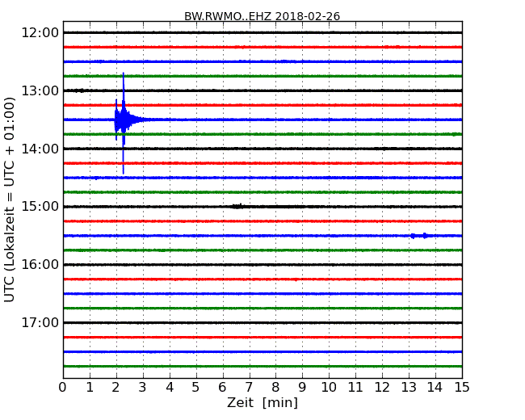Click x-axis tick label 2
The image size is (525, 420).
click(115, 387)
